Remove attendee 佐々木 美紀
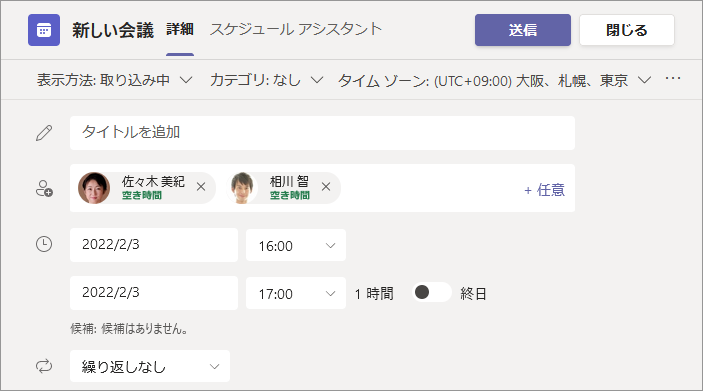Viewport: 703px width, 391px height. tap(201, 187)
